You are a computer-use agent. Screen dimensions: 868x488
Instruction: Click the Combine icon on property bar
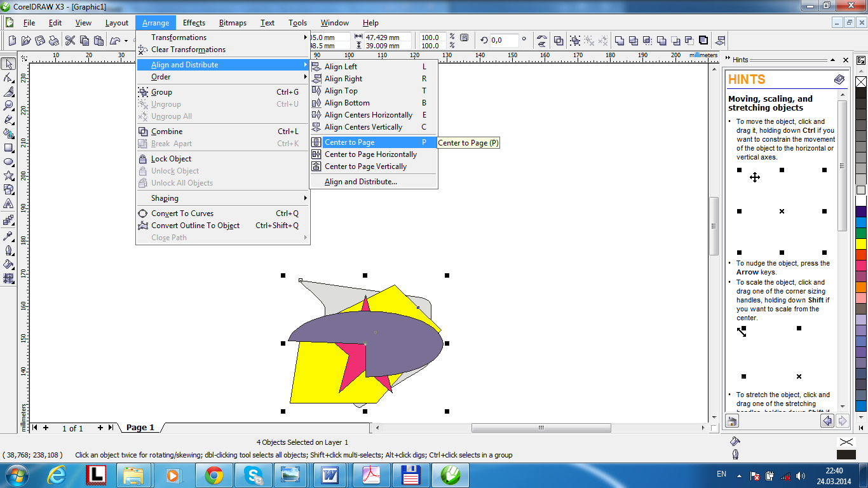coord(559,41)
